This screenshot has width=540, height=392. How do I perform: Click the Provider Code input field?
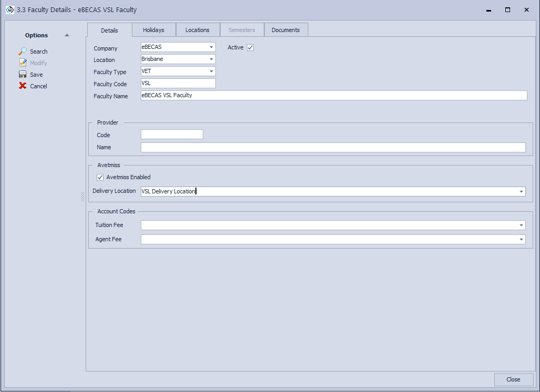click(x=172, y=135)
